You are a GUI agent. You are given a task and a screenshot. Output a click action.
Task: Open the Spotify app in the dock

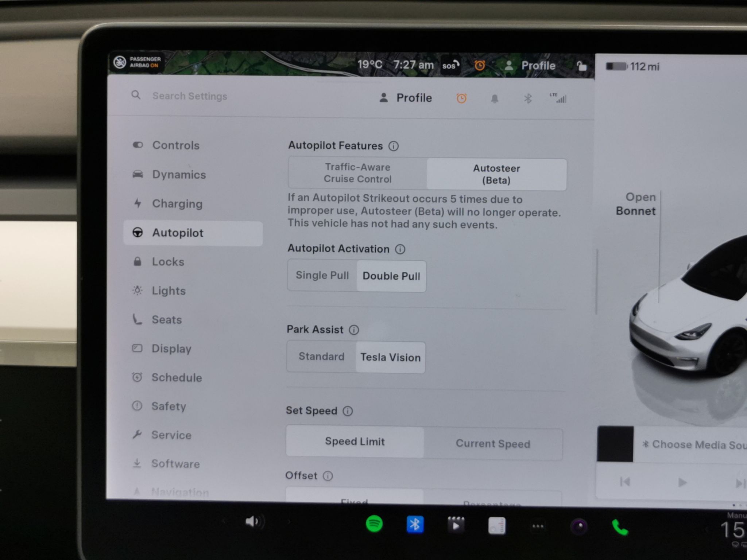(374, 524)
